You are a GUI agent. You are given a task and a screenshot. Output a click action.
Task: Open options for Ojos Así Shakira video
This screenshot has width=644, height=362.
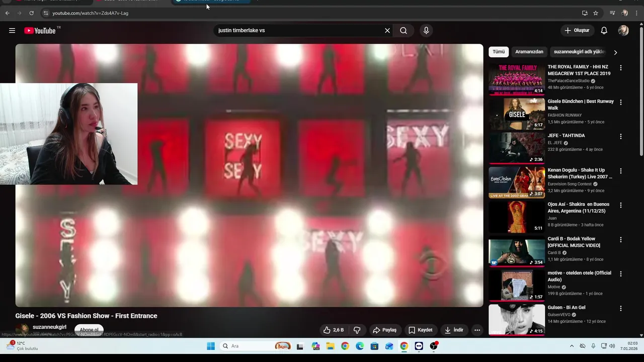[621, 205]
